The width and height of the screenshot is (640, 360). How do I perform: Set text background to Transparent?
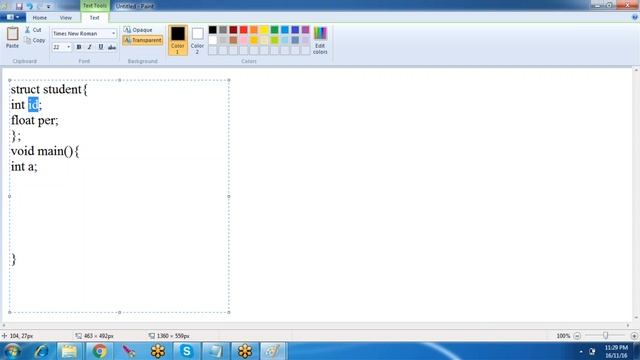click(143, 40)
